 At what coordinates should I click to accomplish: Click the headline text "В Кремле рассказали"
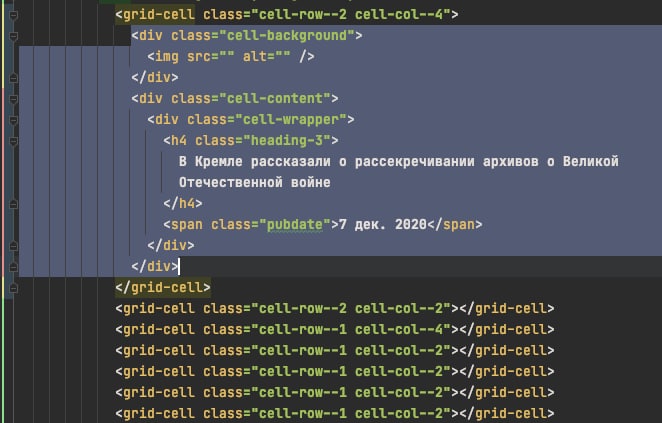pos(255,162)
